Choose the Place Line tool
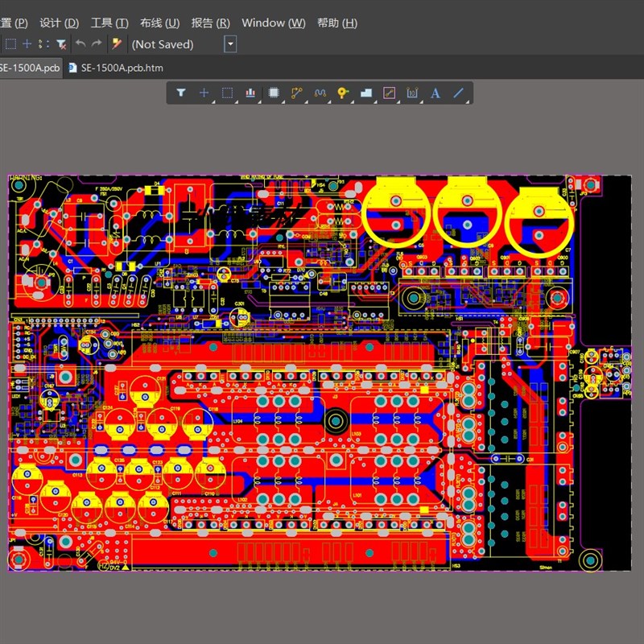The image size is (644, 644). pyautogui.click(x=459, y=93)
